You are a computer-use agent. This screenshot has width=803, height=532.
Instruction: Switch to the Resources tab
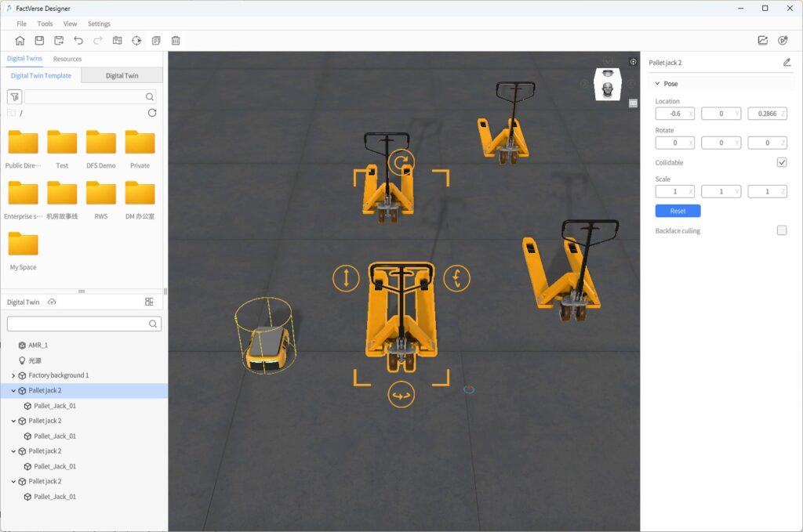tap(67, 59)
